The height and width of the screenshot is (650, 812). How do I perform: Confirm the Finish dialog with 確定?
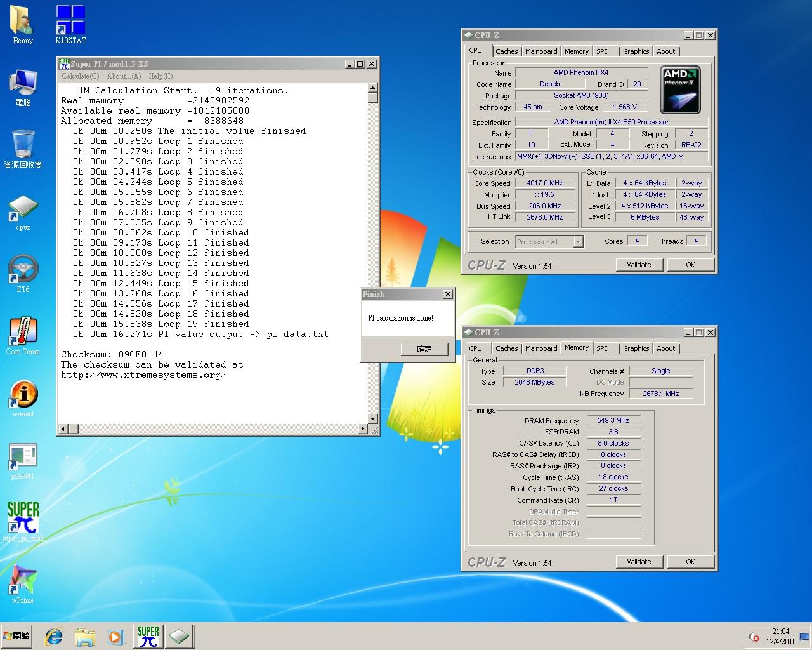[424, 349]
